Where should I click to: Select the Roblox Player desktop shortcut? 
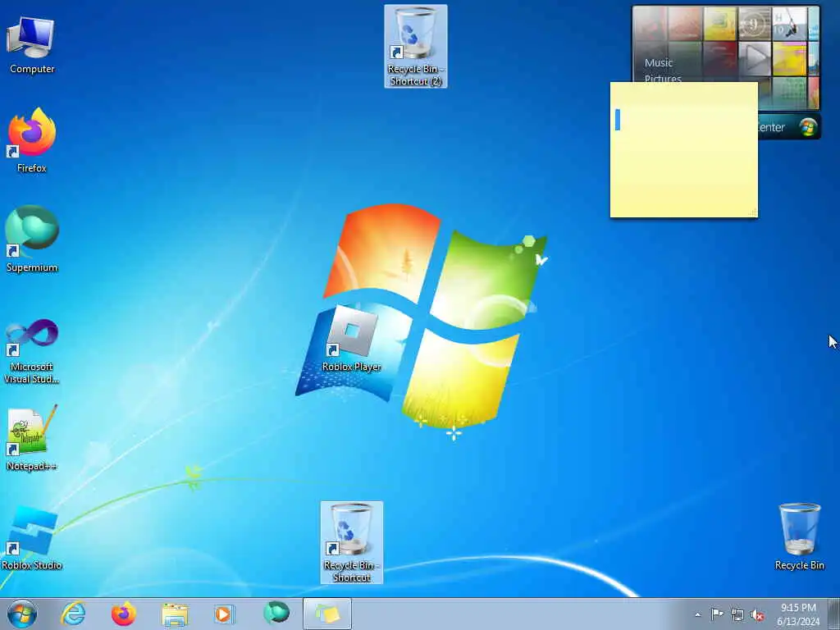tap(351, 339)
